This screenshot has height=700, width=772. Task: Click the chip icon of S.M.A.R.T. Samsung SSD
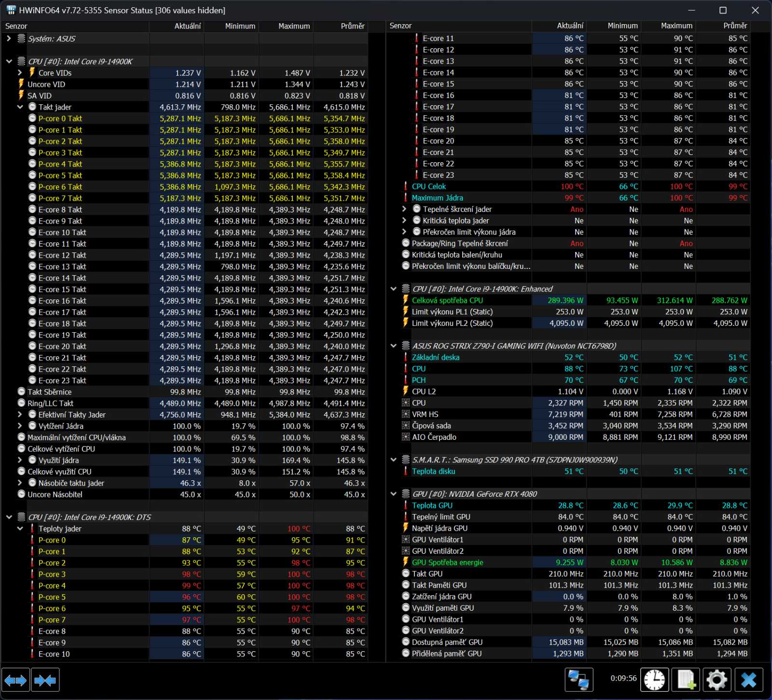[406, 460]
